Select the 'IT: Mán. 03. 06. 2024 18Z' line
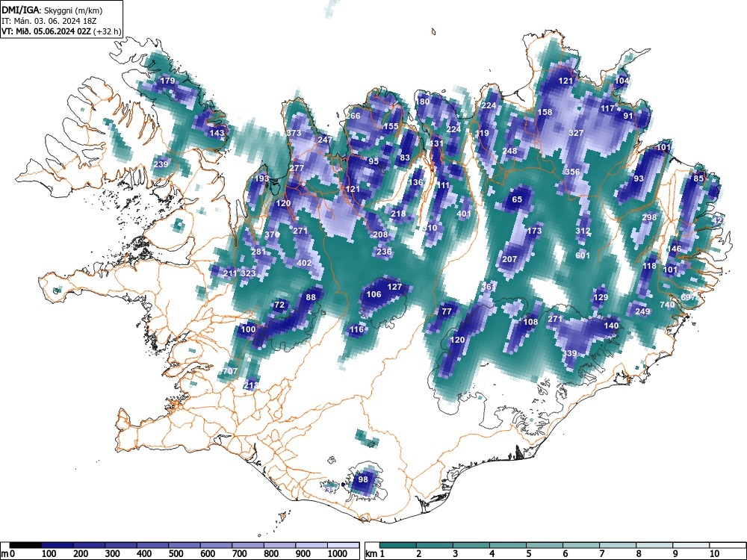 (49, 21)
